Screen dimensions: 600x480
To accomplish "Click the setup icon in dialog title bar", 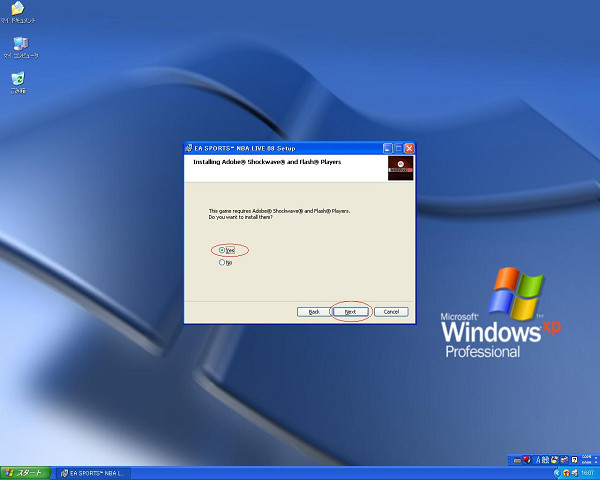I will 189,148.
